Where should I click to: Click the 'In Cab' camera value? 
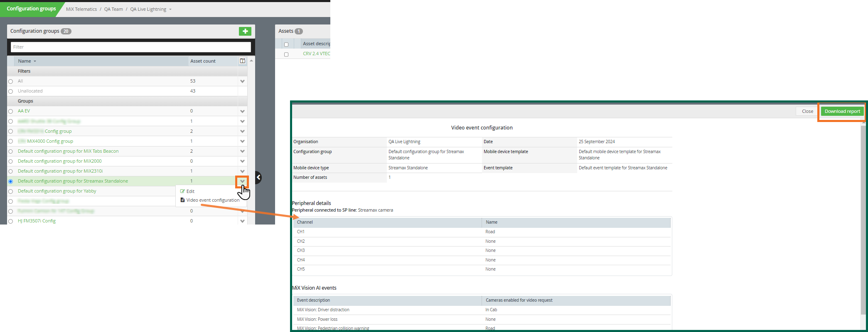tap(491, 310)
